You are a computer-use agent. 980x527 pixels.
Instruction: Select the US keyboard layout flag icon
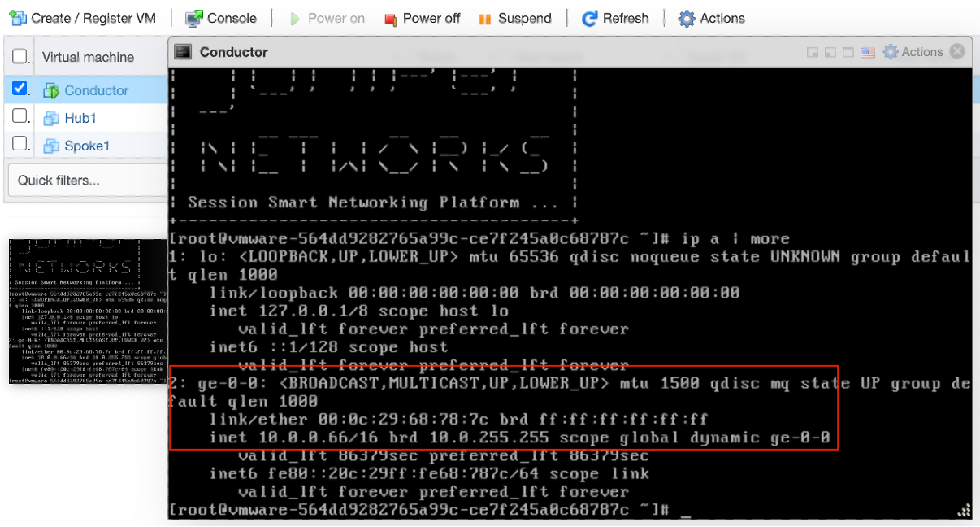[x=868, y=52]
